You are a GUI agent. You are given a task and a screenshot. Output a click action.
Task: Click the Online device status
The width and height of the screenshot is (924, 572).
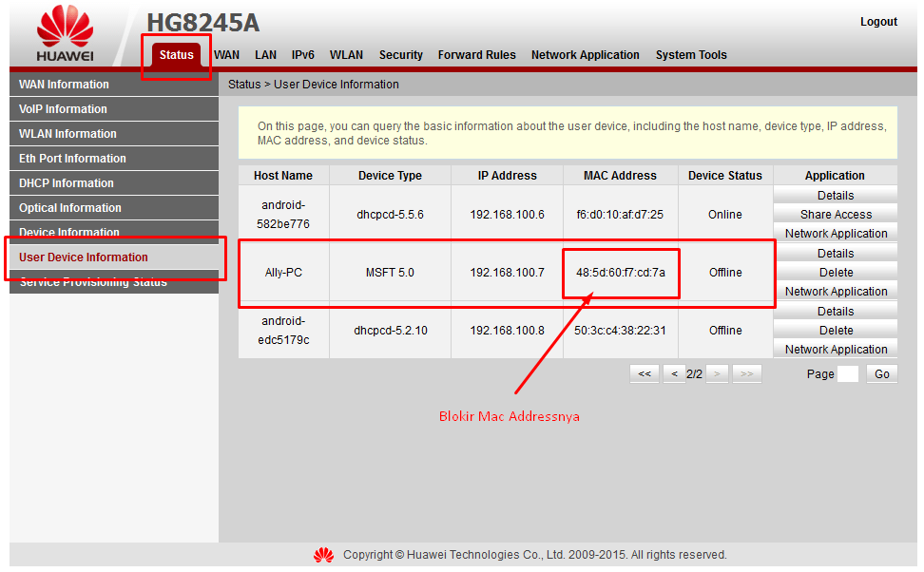point(724,215)
